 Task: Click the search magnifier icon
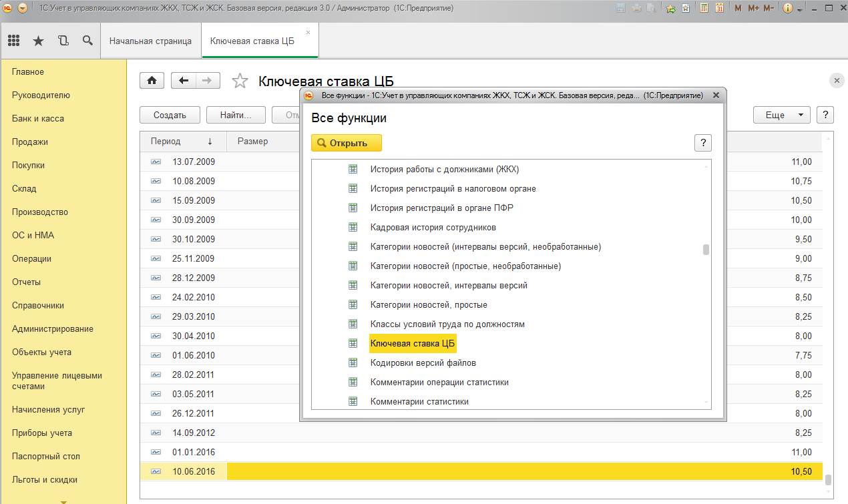pyautogui.click(x=87, y=41)
